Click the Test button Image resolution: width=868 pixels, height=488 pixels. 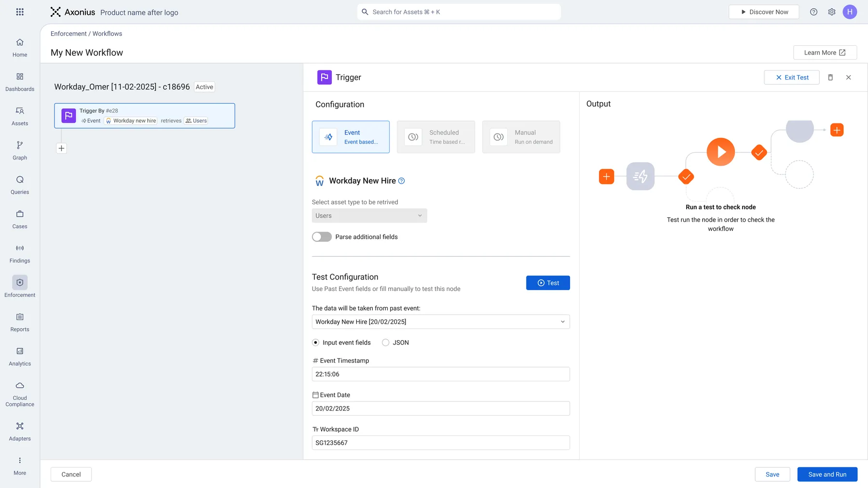pyautogui.click(x=548, y=283)
